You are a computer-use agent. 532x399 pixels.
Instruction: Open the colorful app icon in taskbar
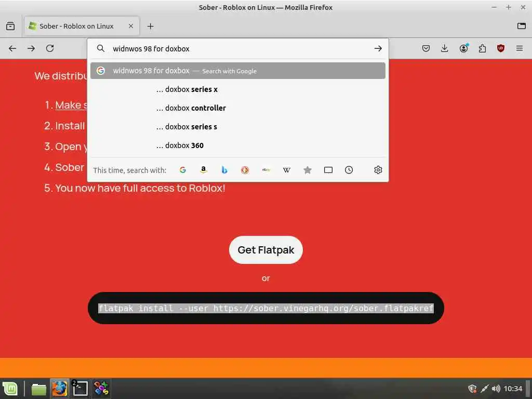pyautogui.click(x=101, y=389)
